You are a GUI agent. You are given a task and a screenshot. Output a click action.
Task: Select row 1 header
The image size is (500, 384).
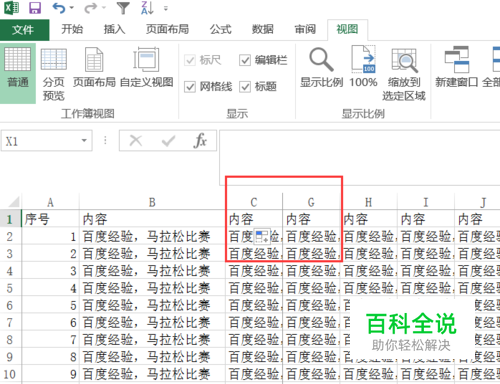pos(10,219)
